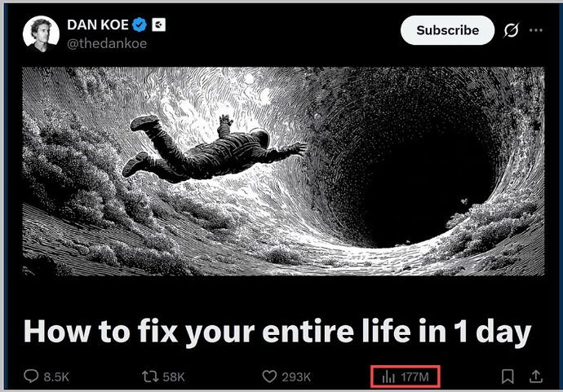The width and height of the screenshot is (563, 392).
Task: Open the Grok explain post icon
Action: [511, 30]
